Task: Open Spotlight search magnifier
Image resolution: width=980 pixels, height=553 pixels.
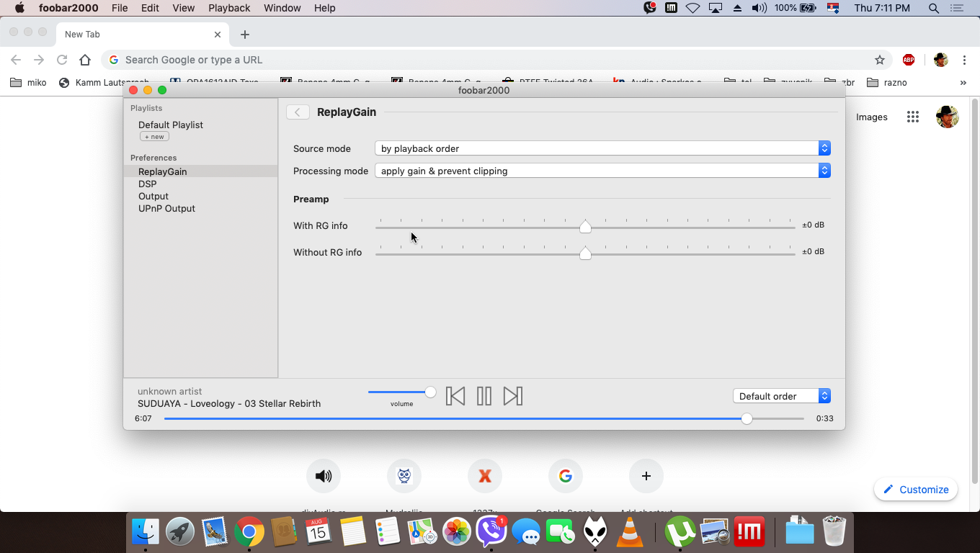Action: pos(934,8)
